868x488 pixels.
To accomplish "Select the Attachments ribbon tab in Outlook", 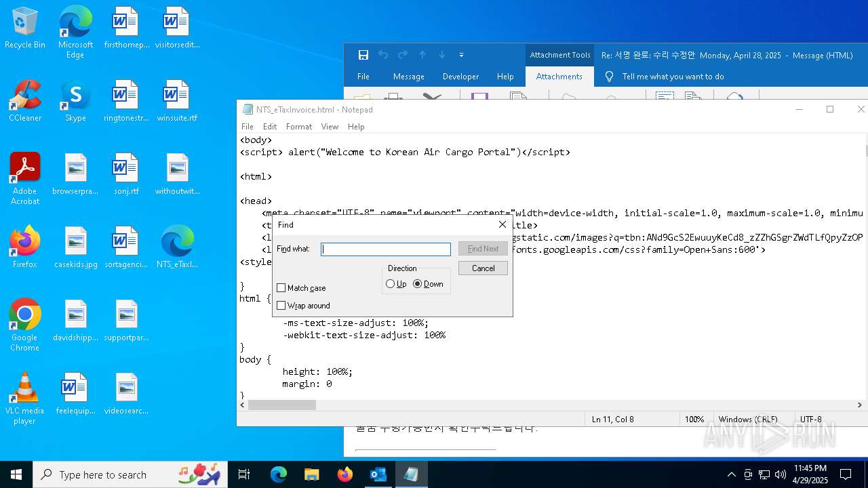I will pos(559,77).
